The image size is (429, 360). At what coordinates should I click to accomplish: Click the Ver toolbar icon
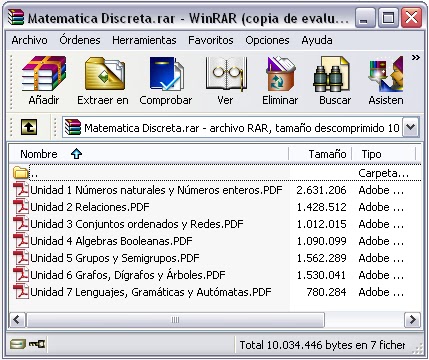226,74
